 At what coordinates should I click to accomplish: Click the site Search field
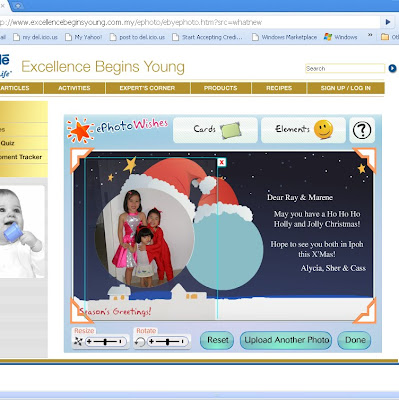(345, 68)
